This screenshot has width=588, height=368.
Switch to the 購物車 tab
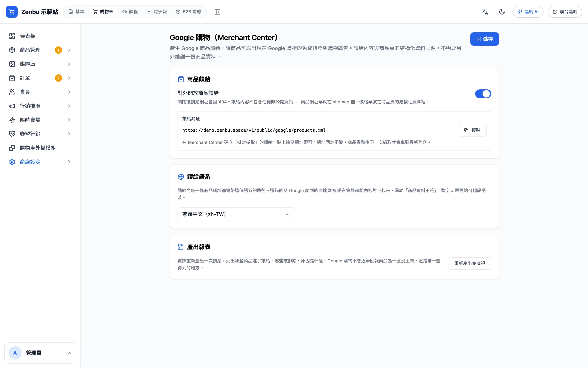pyautogui.click(x=103, y=12)
